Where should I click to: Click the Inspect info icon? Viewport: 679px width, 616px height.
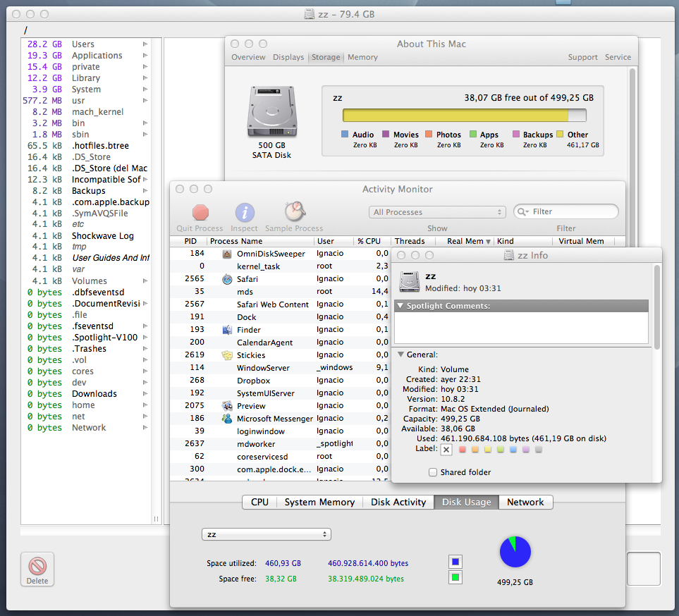click(x=244, y=213)
